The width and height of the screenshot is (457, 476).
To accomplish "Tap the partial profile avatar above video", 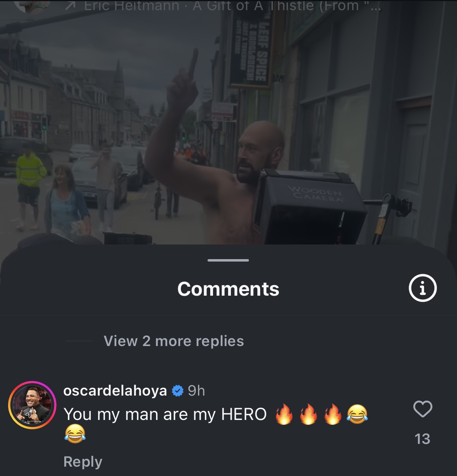I will [x=32, y=6].
